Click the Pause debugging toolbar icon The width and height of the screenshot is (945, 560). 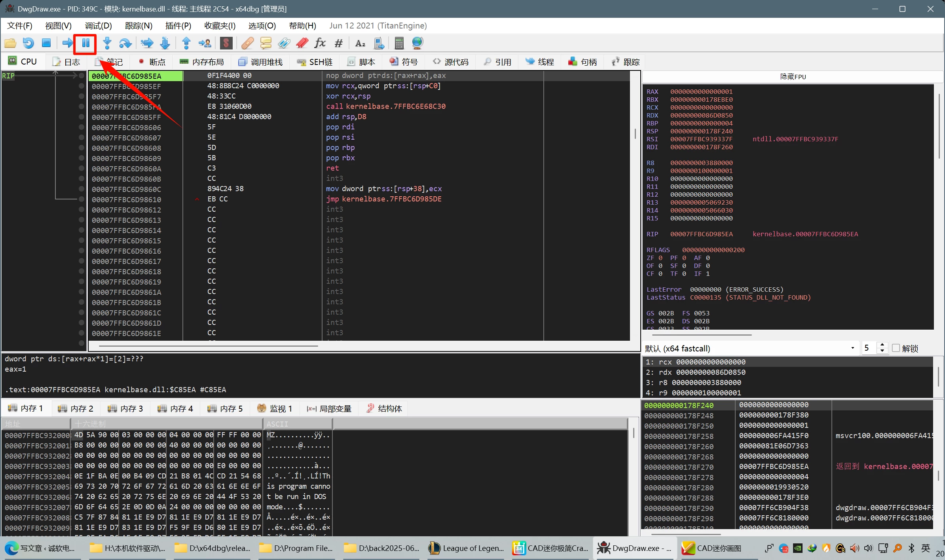pyautogui.click(x=85, y=43)
